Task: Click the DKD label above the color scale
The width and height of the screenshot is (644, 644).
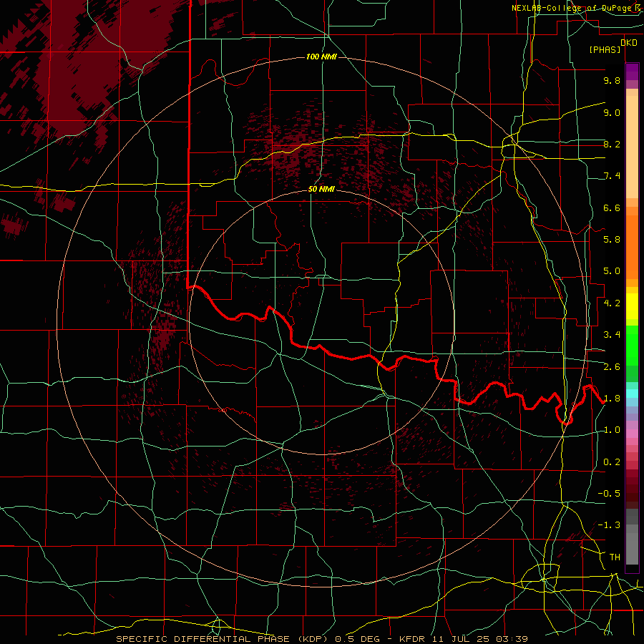Action: (629, 42)
